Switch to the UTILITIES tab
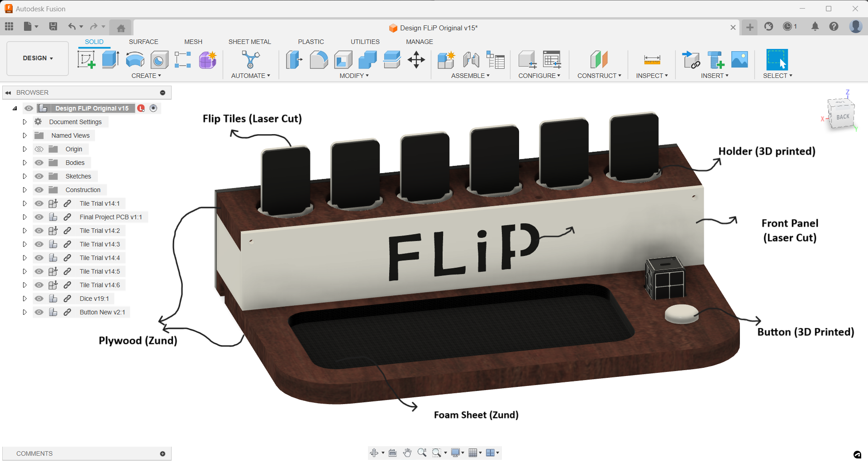Screen dimensions: 868x463 365,42
